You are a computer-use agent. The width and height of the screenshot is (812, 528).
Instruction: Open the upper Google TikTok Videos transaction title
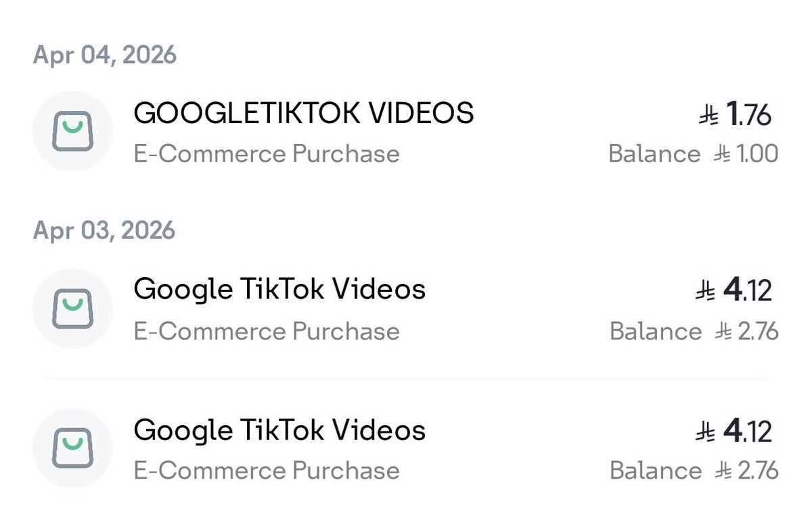tap(280, 290)
